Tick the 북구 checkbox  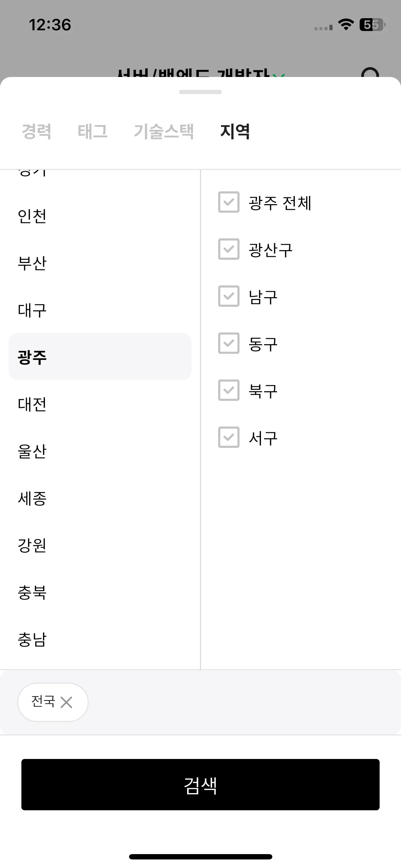229,390
